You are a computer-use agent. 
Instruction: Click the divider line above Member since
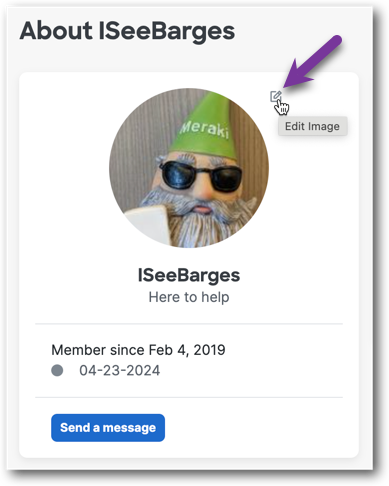pos(189,323)
